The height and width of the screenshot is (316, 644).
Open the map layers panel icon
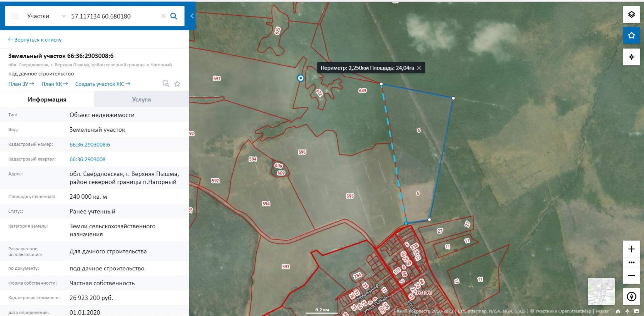coord(631,14)
